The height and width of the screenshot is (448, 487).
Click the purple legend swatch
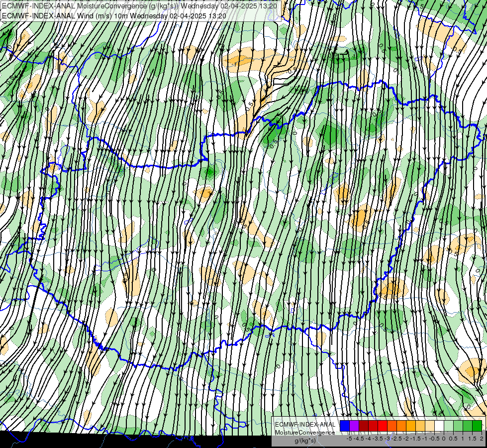click(354, 426)
